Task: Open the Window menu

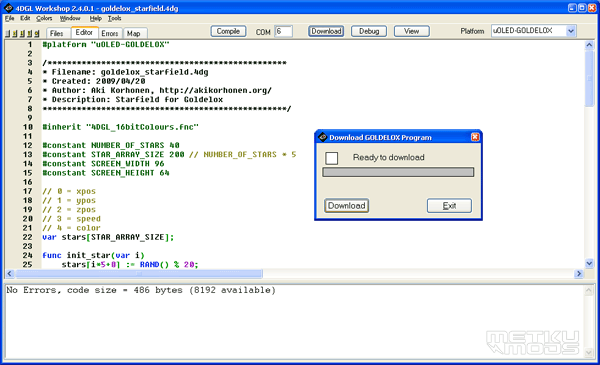Action: point(70,18)
